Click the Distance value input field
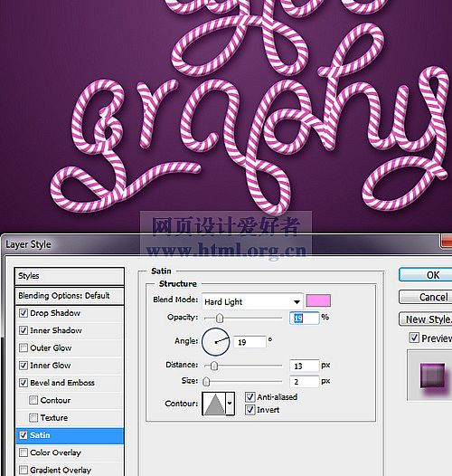Viewport: 452px width, 476px height. (305, 366)
